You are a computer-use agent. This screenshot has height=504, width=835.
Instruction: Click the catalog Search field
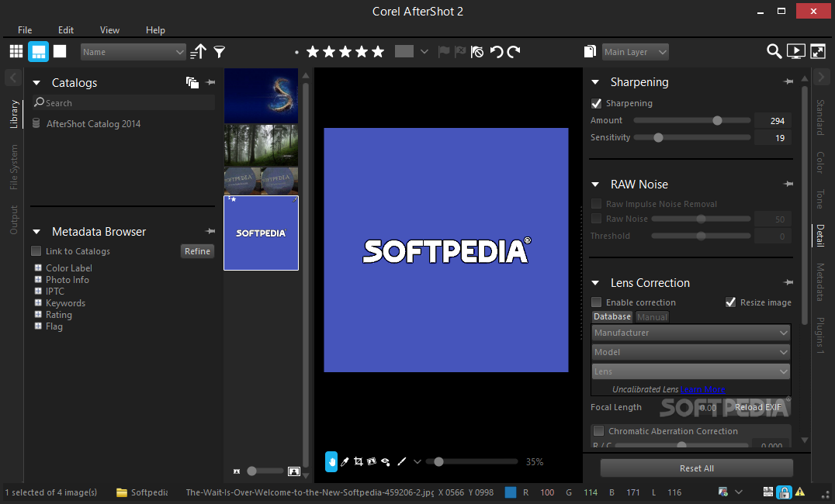123,102
